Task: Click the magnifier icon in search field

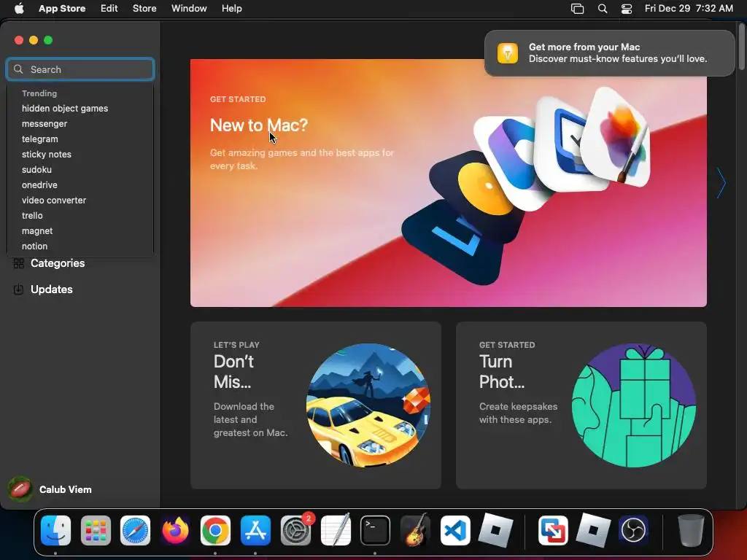Action: coord(18,69)
